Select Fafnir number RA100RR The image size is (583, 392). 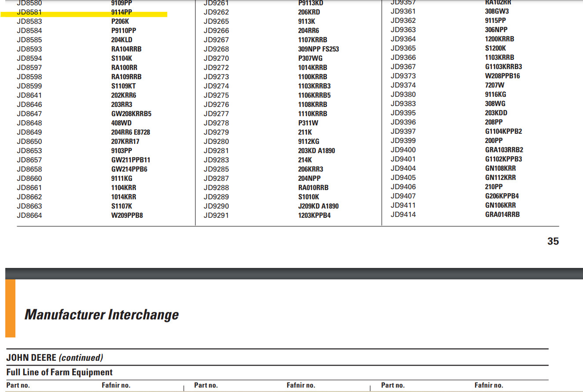tap(124, 68)
